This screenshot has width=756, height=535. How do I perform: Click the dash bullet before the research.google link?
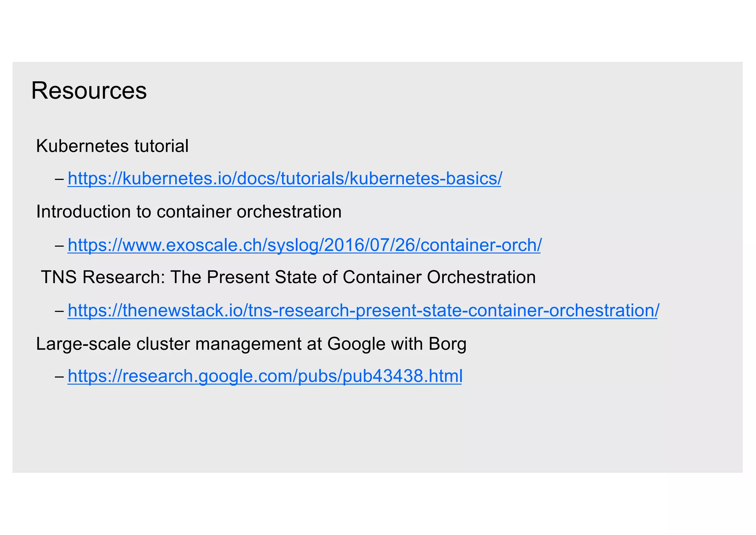pos(59,377)
